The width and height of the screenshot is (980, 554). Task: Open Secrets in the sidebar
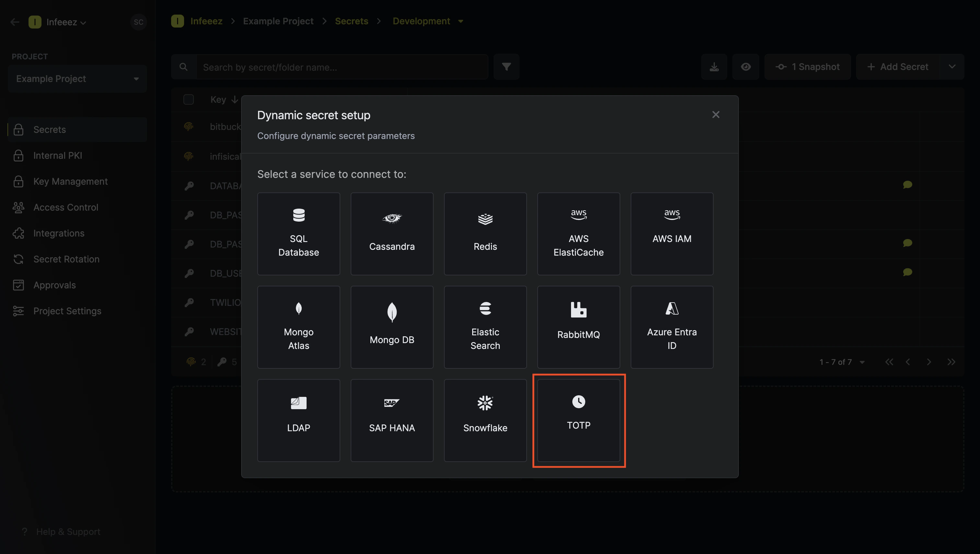tap(77, 129)
